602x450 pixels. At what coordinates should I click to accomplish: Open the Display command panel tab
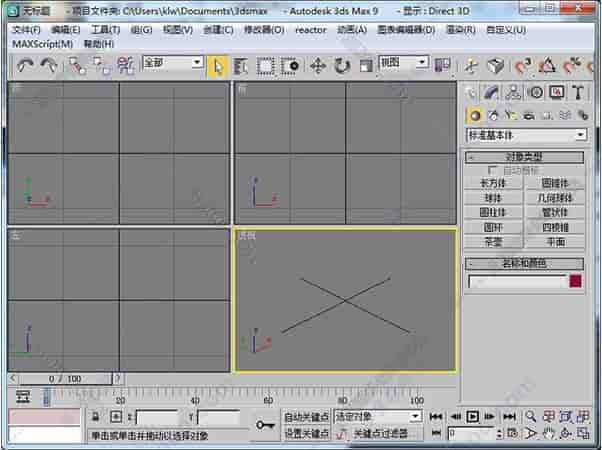point(556,92)
